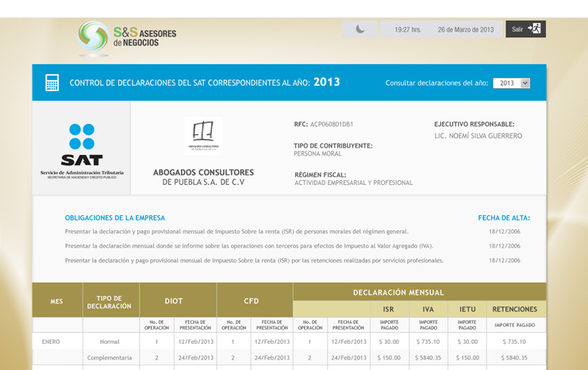Viewport: 588px width, 370px height.
Task: Click the obligation about personas morales del régimen general
Action: (x=236, y=232)
